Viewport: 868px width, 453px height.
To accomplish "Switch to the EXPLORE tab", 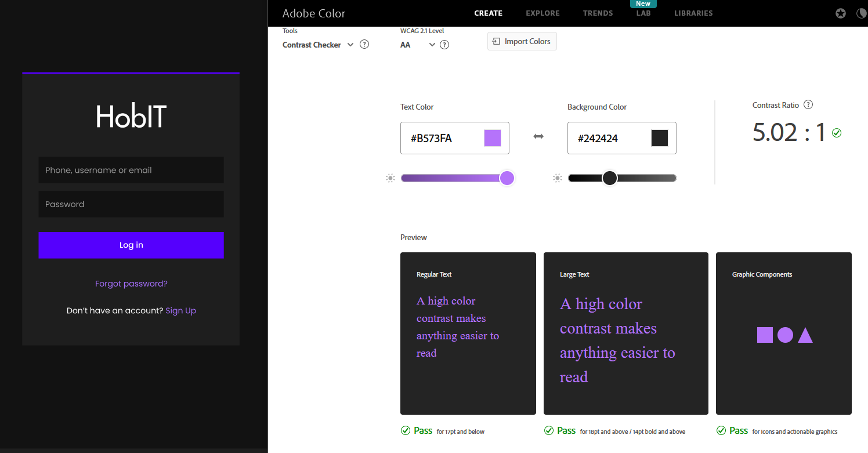I will (x=542, y=13).
